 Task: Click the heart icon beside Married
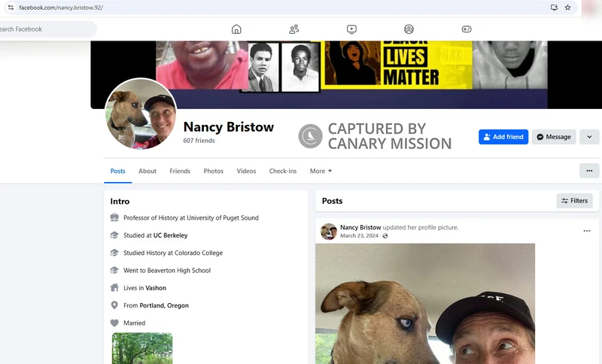[114, 323]
